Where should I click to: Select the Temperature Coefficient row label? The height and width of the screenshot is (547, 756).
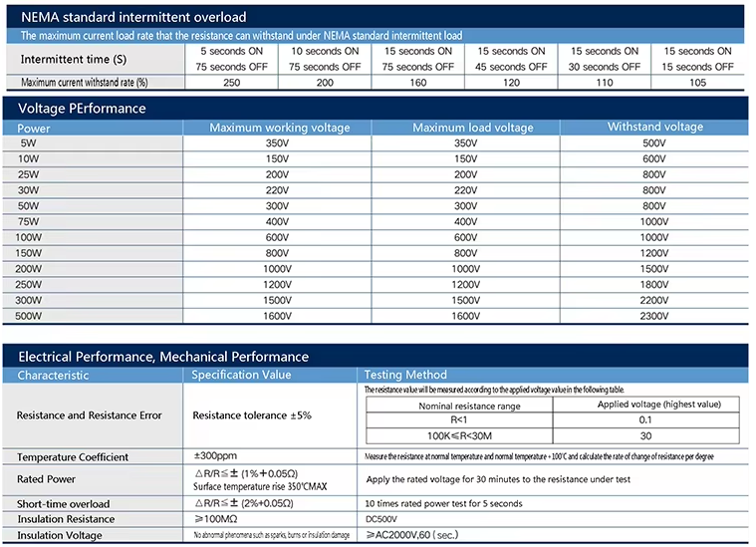click(73, 456)
